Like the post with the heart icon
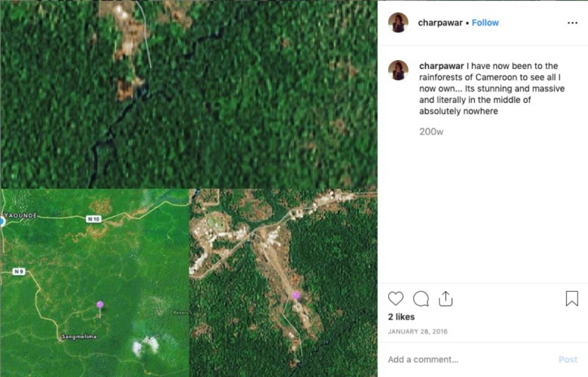 point(395,299)
